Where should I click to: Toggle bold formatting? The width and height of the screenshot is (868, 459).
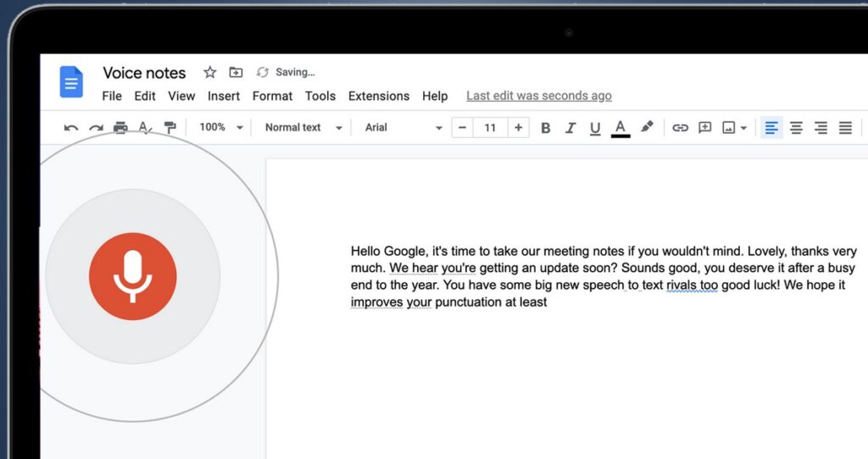(545, 128)
